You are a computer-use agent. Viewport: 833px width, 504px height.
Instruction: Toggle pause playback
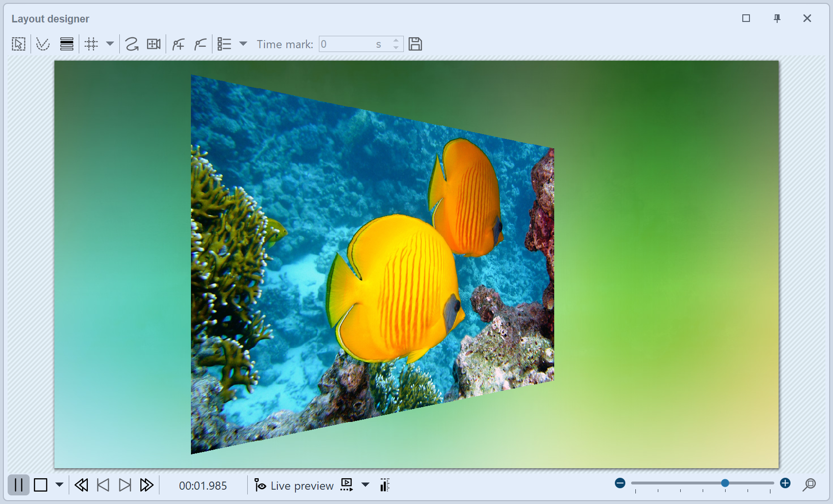(x=19, y=485)
